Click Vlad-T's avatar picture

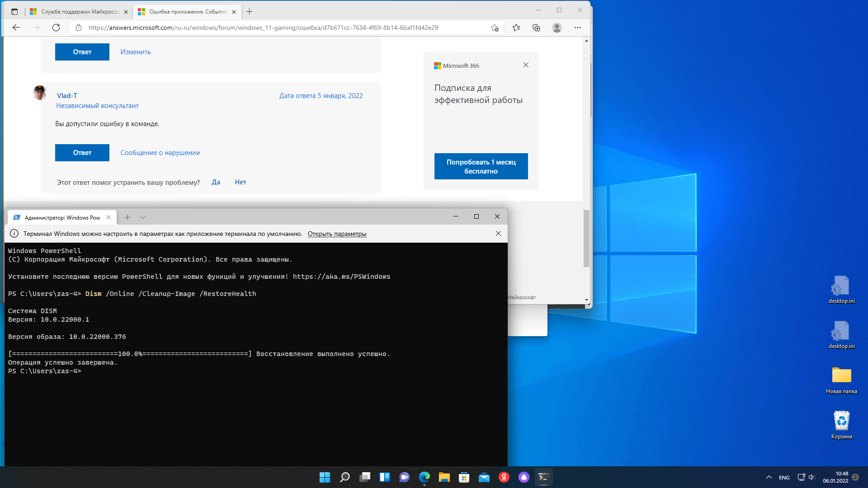(40, 93)
